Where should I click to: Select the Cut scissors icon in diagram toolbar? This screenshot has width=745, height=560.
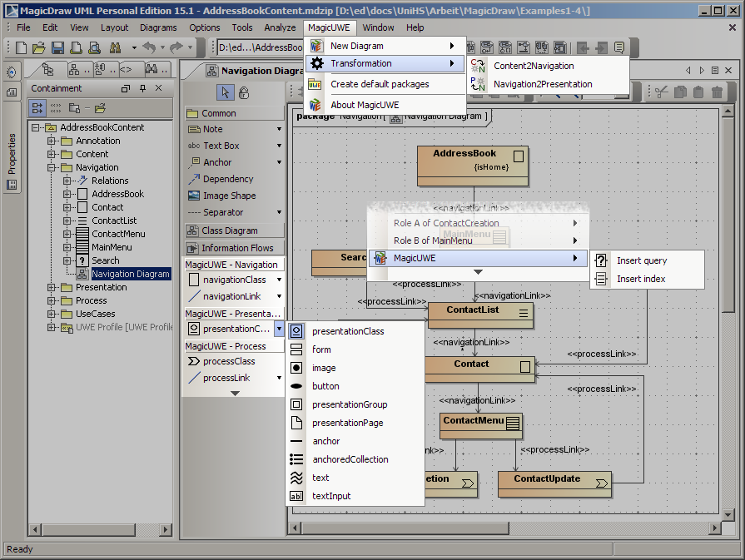click(x=662, y=92)
